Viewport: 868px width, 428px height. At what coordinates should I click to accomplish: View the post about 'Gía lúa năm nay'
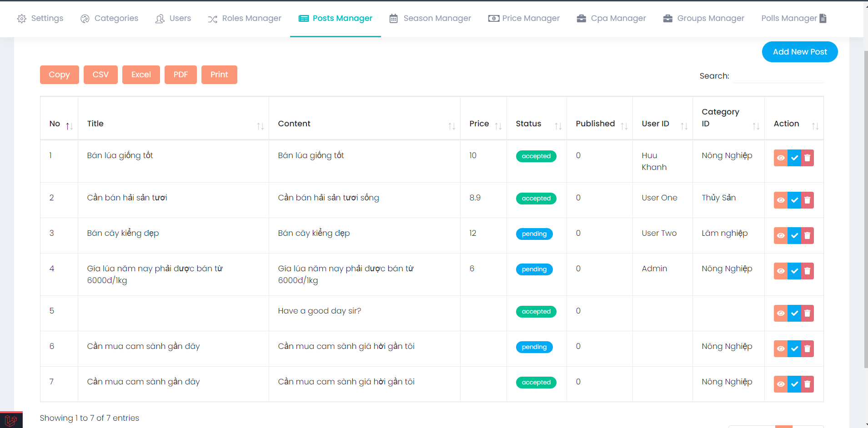point(781,271)
